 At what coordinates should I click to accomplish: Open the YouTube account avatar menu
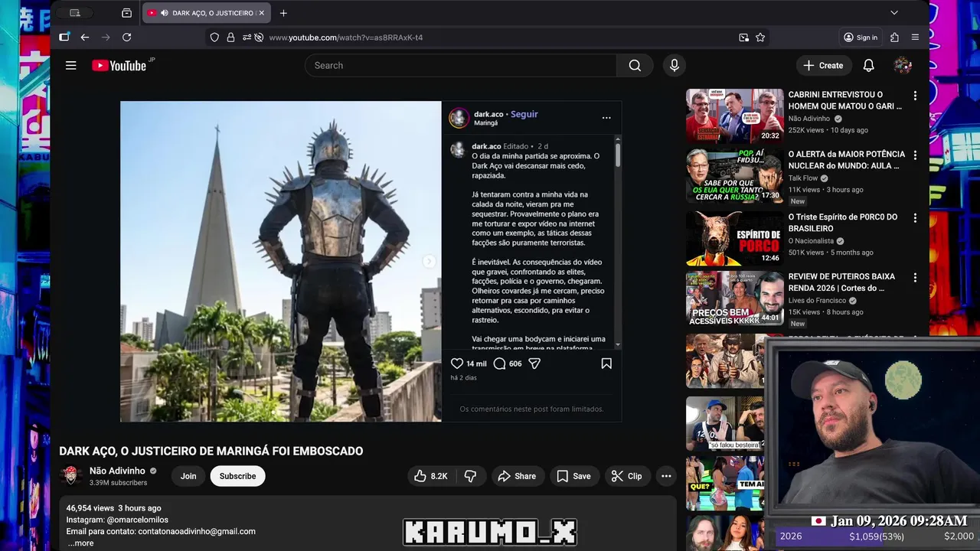click(x=903, y=66)
